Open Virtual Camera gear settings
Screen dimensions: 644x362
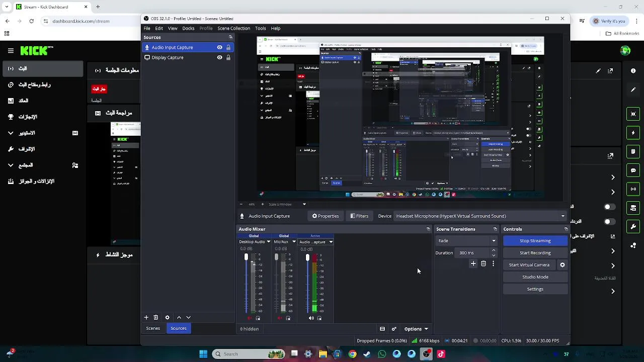click(562, 265)
